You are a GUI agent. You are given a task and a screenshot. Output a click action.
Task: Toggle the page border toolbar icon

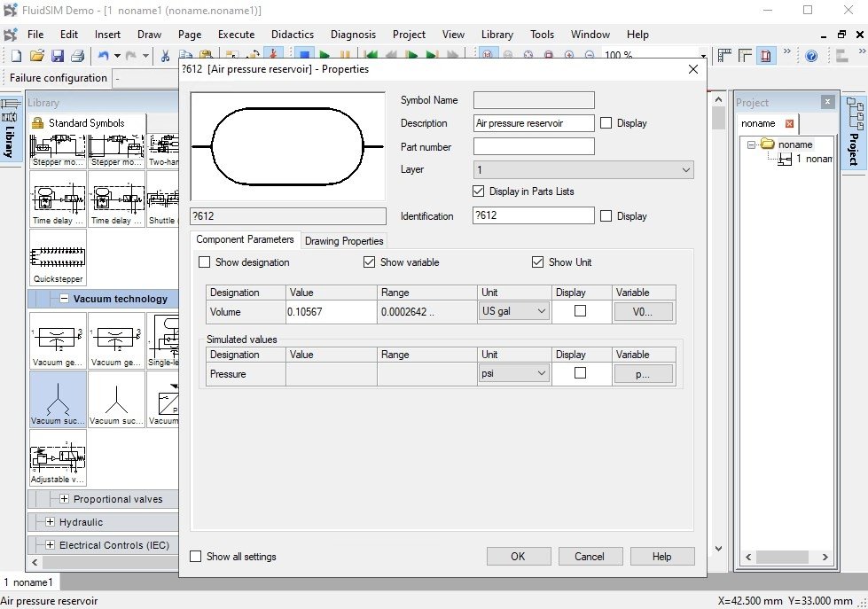(x=765, y=55)
